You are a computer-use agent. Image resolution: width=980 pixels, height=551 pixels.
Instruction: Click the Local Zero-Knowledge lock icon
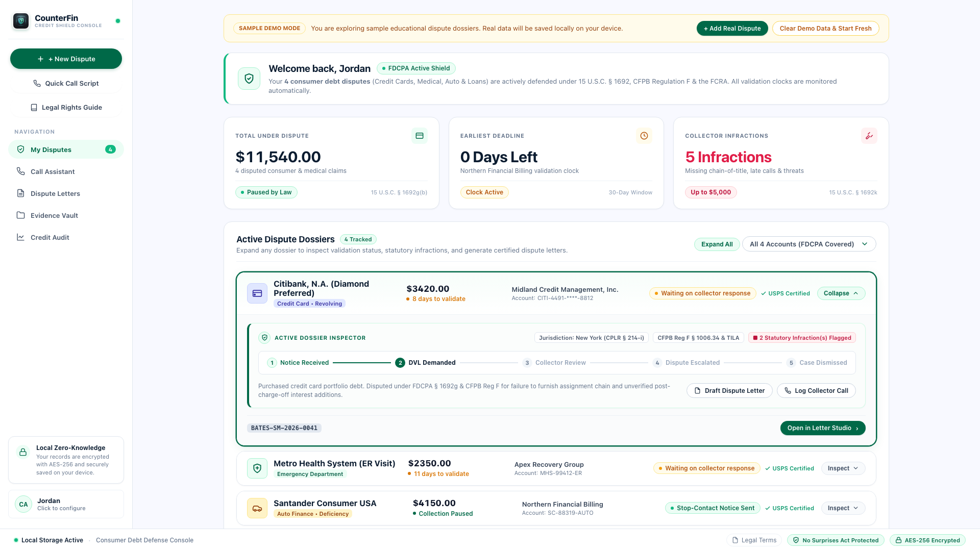(x=23, y=452)
